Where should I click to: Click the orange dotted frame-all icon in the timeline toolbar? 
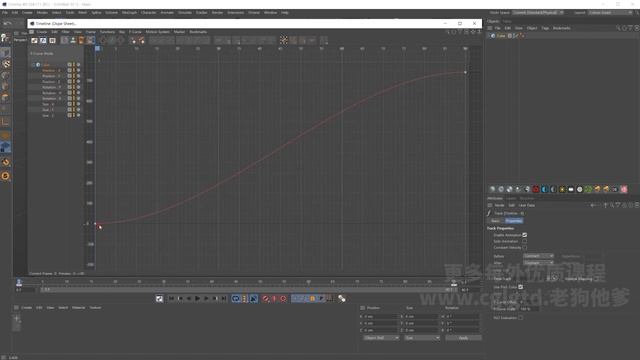283,40
